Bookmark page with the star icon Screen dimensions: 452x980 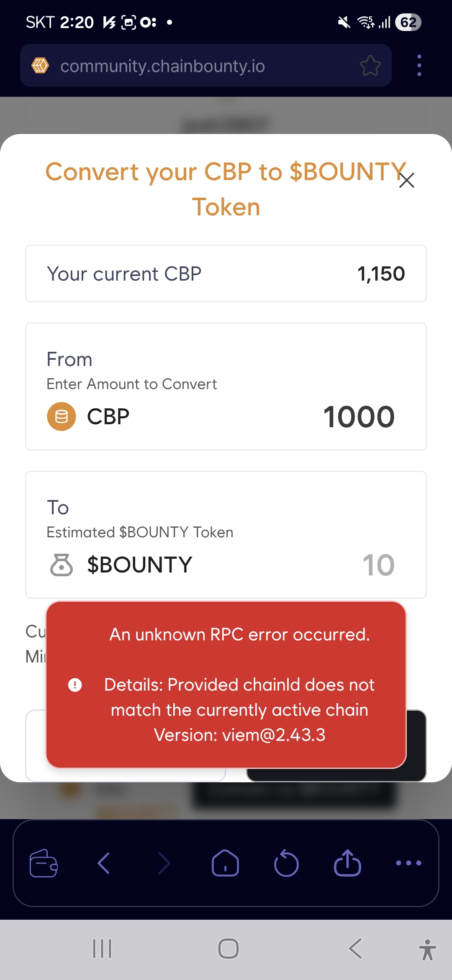(x=370, y=66)
